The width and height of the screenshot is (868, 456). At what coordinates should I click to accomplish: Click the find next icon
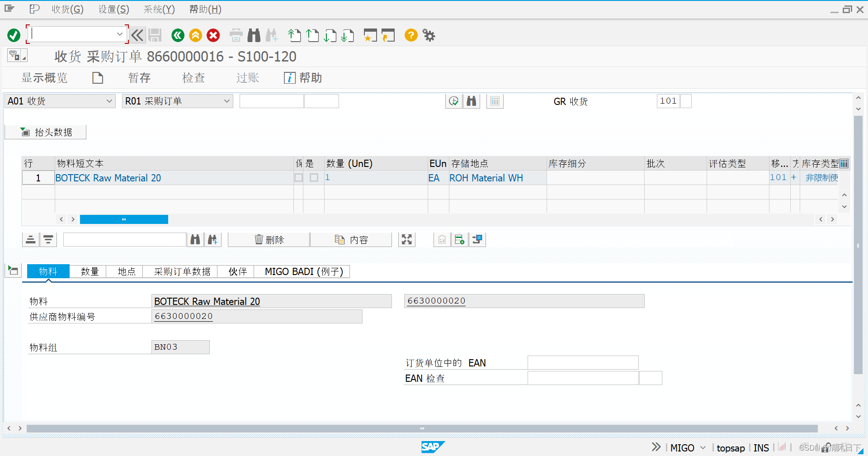(272, 35)
